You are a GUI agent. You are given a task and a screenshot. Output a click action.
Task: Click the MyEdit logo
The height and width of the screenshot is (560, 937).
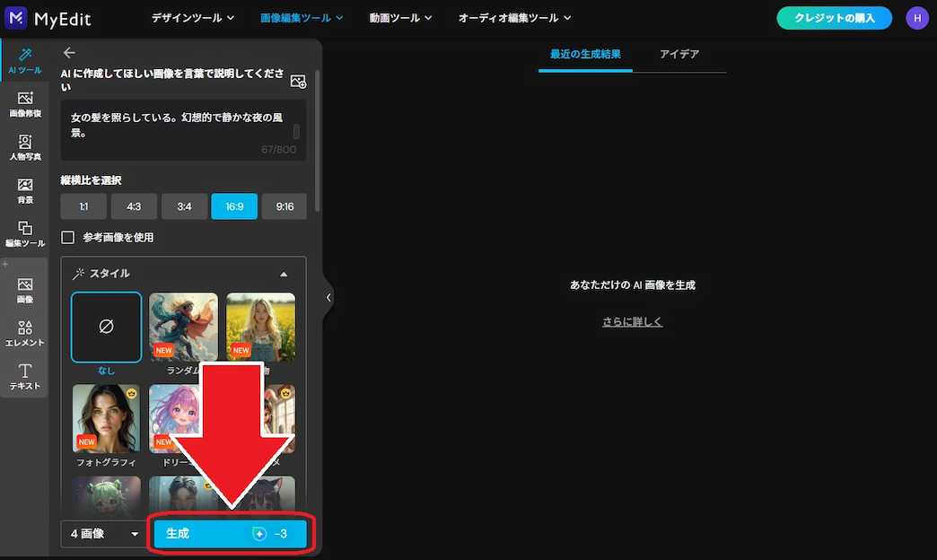point(48,19)
